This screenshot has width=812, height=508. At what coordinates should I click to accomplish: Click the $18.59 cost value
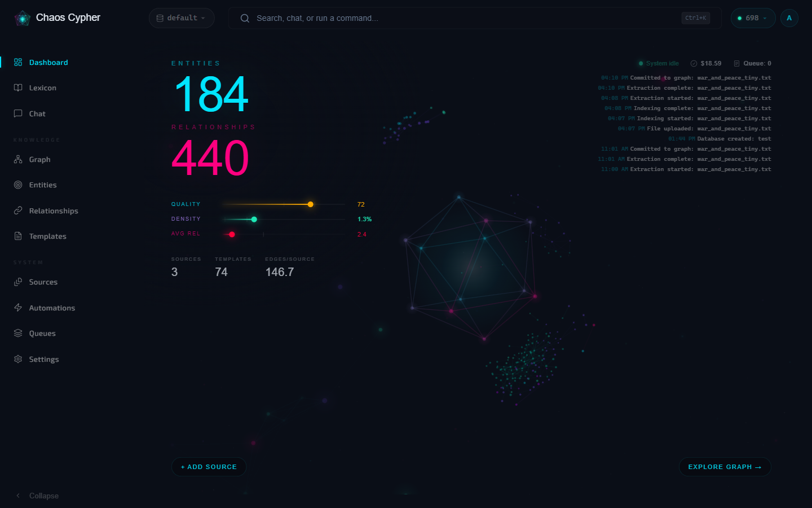710,63
